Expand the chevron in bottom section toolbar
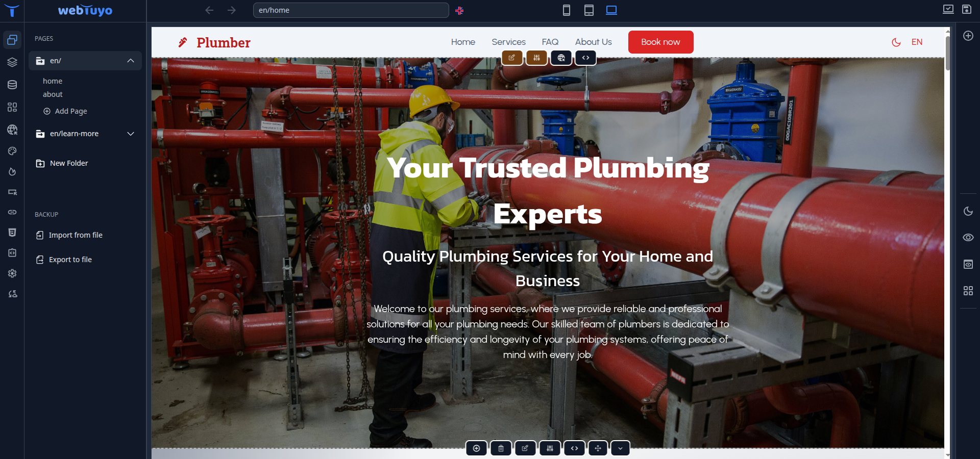This screenshot has width=980, height=459. pos(620,448)
